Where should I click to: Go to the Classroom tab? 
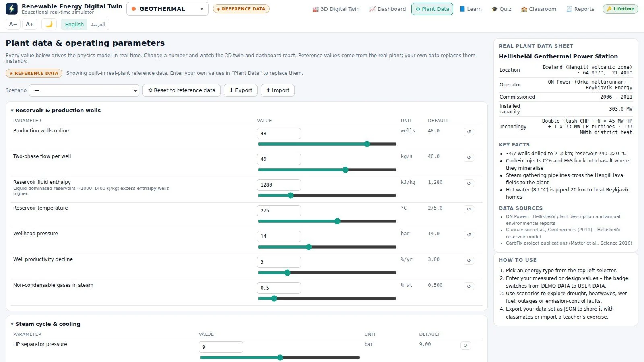pos(539,9)
